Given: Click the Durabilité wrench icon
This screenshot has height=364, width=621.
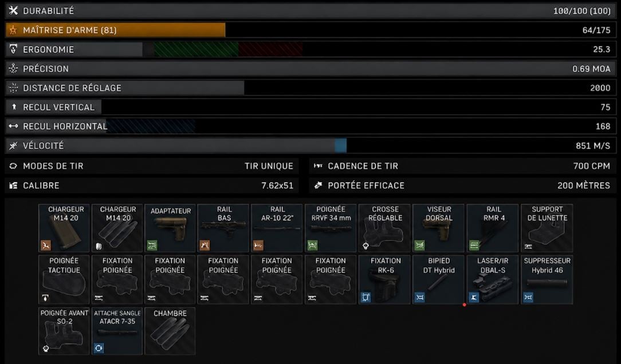Looking at the screenshot, I should (x=14, y=11).
